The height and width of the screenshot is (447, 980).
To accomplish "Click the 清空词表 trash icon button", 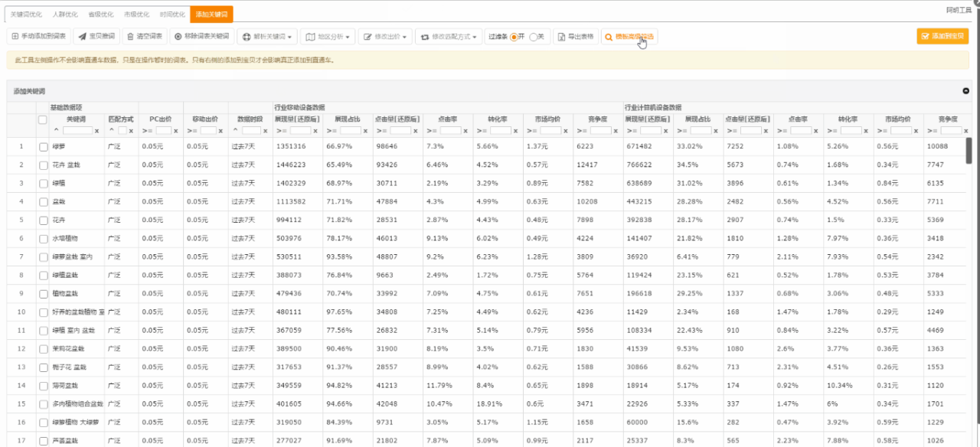I will [131, 37].
